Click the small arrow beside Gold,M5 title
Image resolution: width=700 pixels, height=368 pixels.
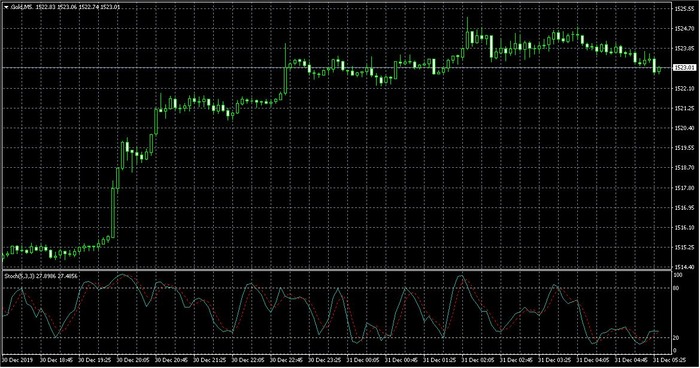click(x=6, y=7)
